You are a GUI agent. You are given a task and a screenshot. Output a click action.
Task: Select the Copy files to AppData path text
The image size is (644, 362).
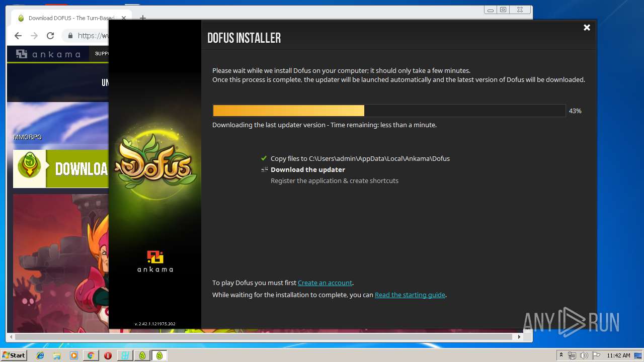point(360,158)
